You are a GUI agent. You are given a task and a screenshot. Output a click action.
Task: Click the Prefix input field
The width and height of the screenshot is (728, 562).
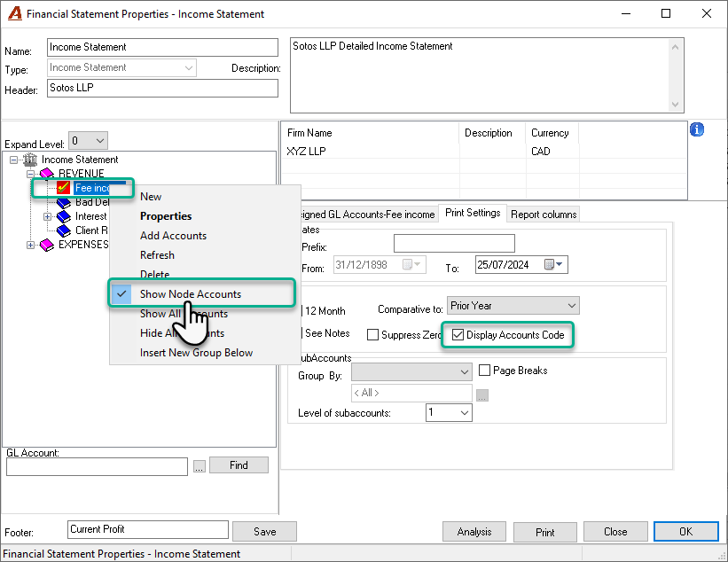click(454, 243)
